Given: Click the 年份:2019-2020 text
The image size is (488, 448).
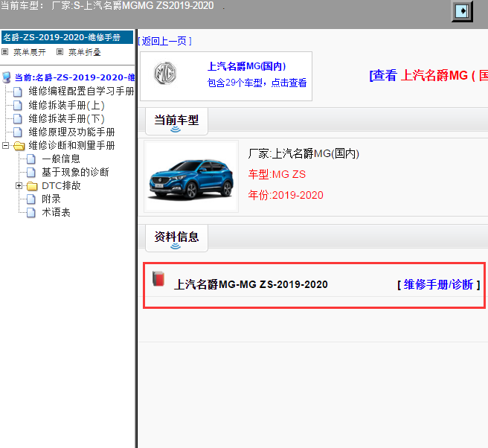Looking at the screenshot, I should point(286,195).
